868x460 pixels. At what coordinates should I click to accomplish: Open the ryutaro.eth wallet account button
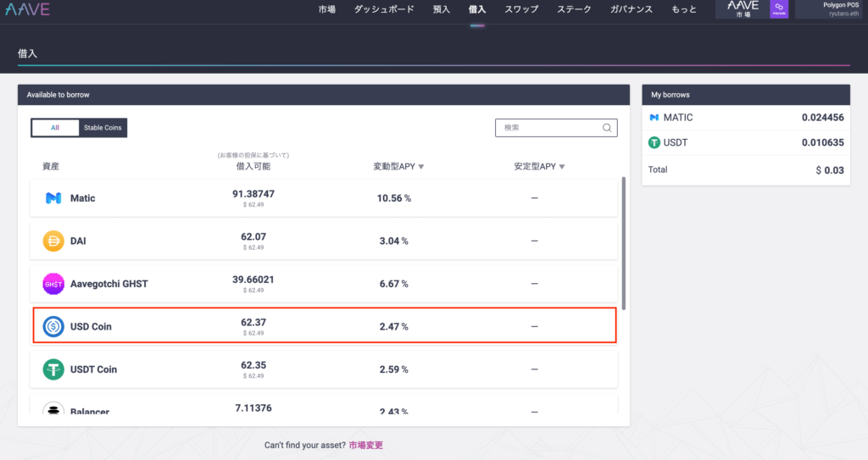tap(831, 8)
